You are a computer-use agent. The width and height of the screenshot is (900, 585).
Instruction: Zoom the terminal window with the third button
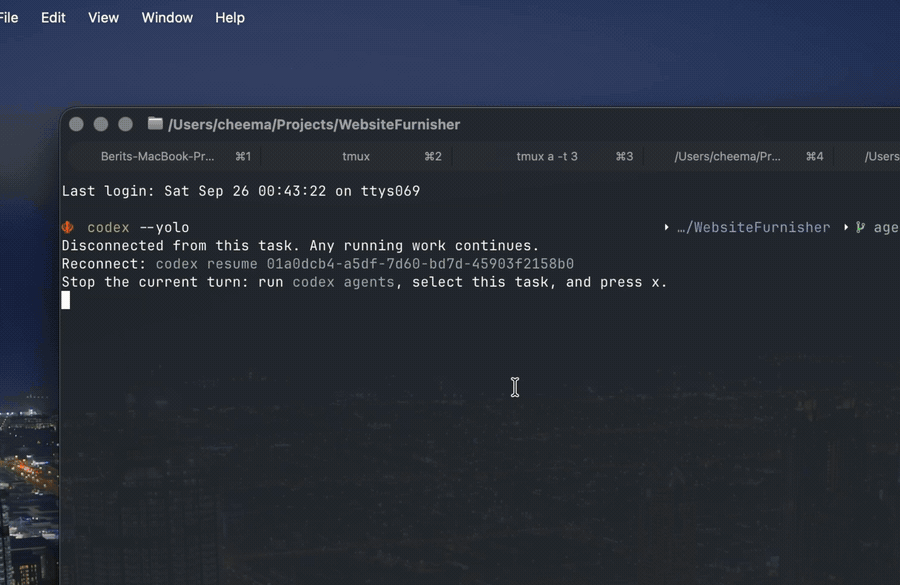(x=125, y=124)
